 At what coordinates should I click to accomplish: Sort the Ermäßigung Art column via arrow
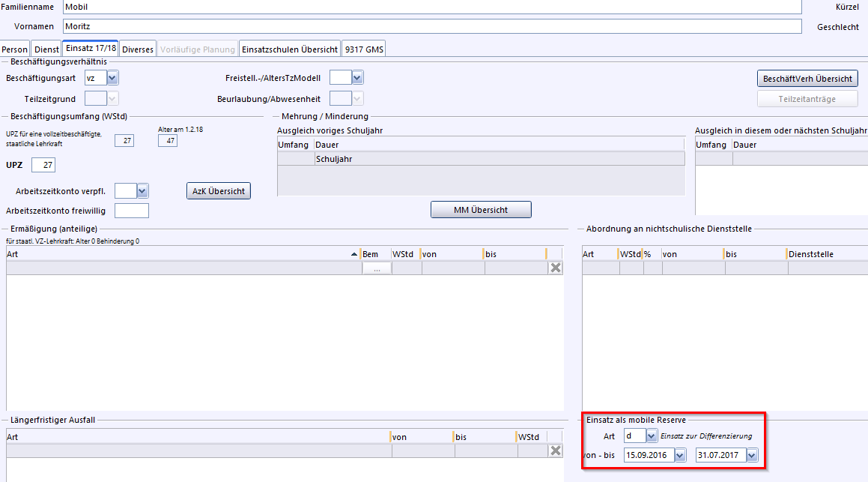[353, 254]
